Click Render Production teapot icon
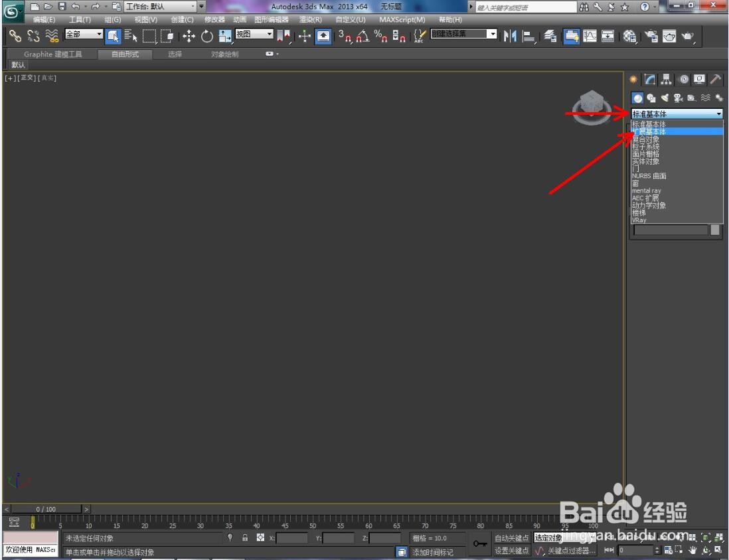Screen dimensions: 729x560 (x=687, y=36)
